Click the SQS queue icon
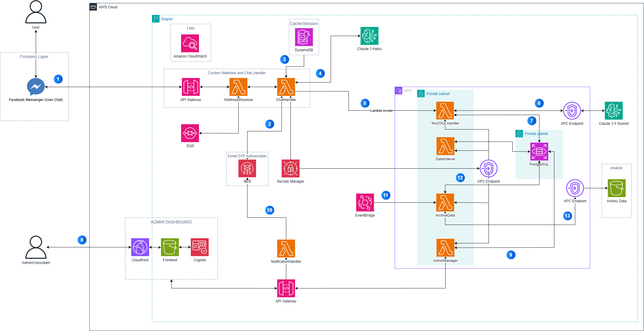 (190, 133)
